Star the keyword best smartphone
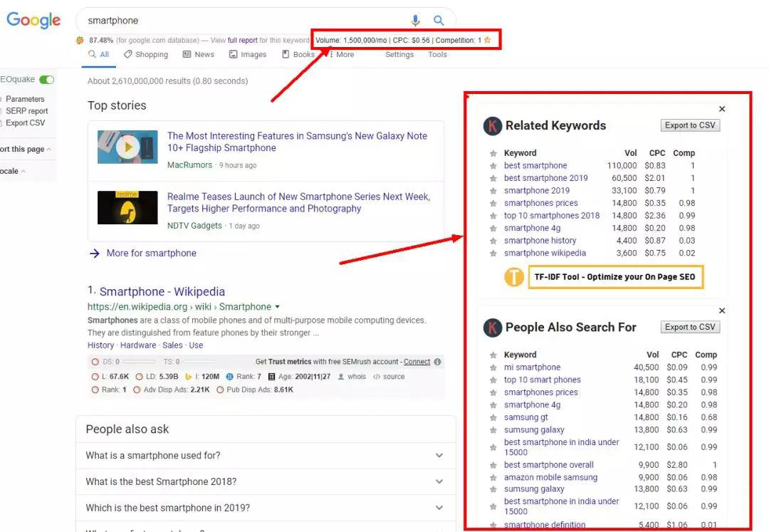This screenshot has height=532, width=769. tap(493, 165)
